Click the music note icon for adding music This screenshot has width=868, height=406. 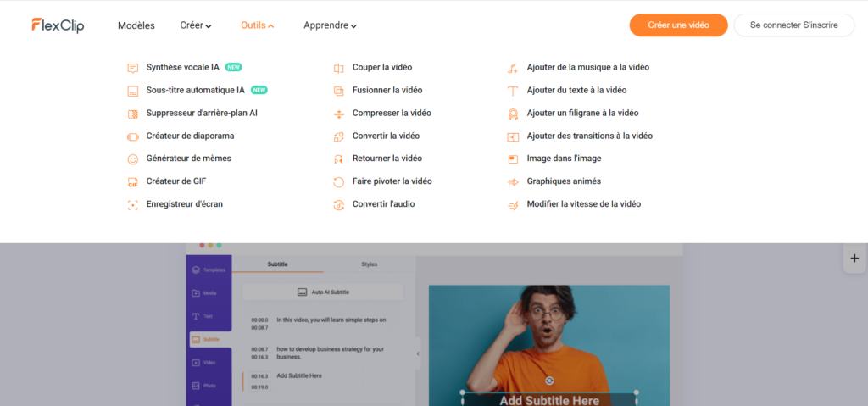(x=513, y=68)
